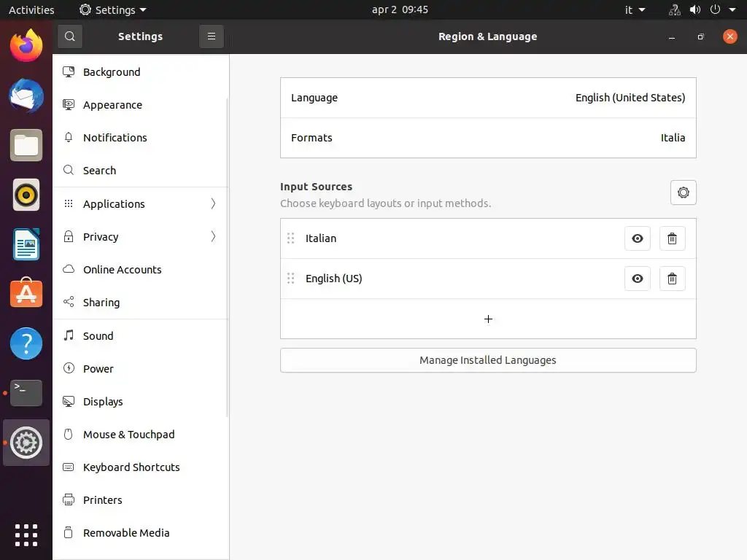Open the Settings app menu dropdown
Image resolution: width=747 pixels, height=560 pixels.
[x=113, y=9]
